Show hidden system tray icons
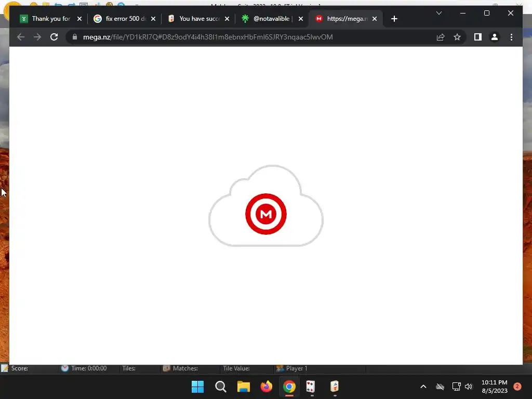This screenshot has height=399, width=532. (x=423, y=387)
